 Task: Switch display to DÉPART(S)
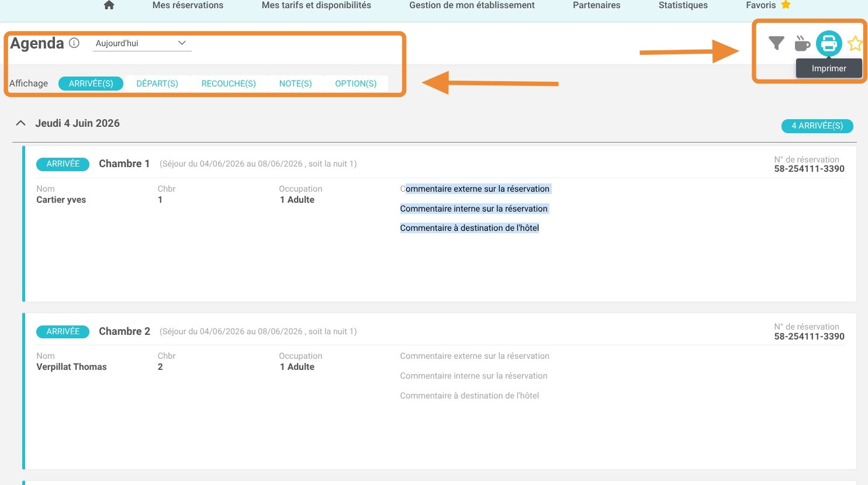pyautogui.click(x=157, y=84)
